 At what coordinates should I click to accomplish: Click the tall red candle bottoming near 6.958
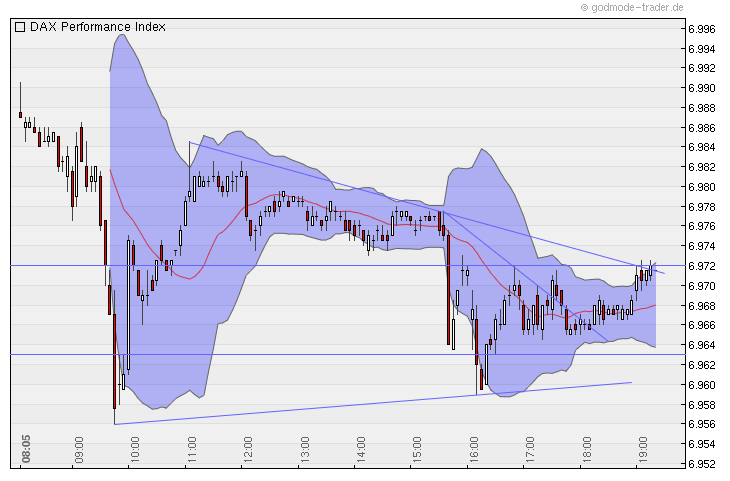114,360
